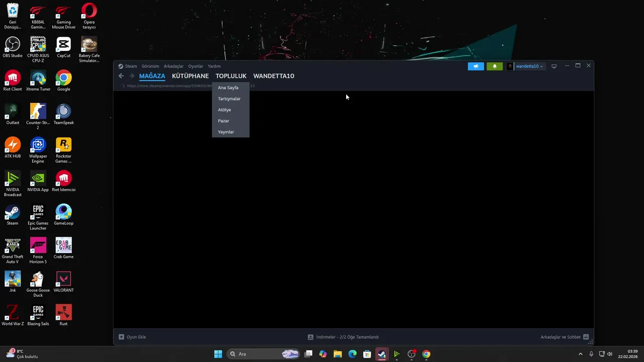
Task: Select the KB884L Gaming desktop icon
Action: [x=38, y=16]
